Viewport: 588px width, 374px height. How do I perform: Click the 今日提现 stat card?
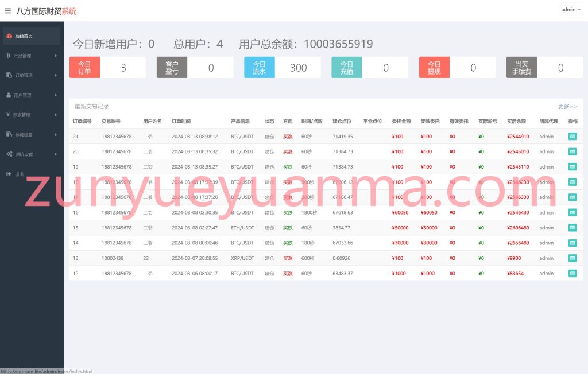coord(457,68)
